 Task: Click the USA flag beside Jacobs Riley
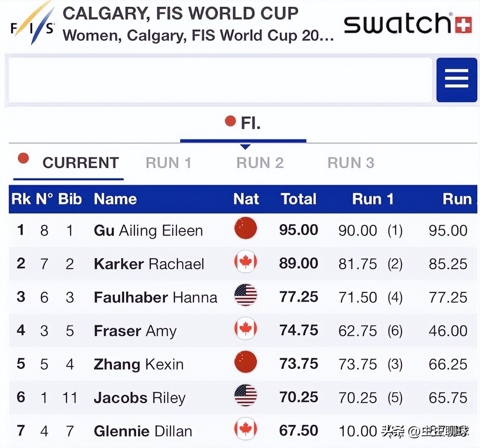click(x=246, y=396)
